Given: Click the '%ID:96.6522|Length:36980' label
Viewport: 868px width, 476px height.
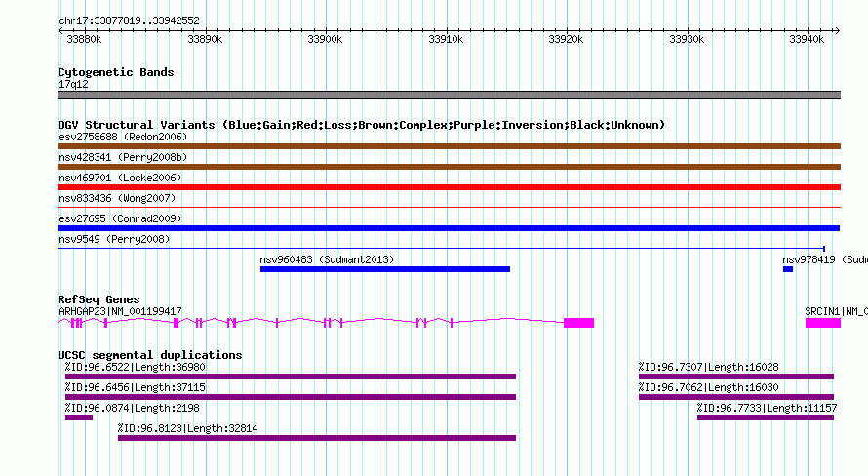Looking at the screenshot, I should [135, 367].
